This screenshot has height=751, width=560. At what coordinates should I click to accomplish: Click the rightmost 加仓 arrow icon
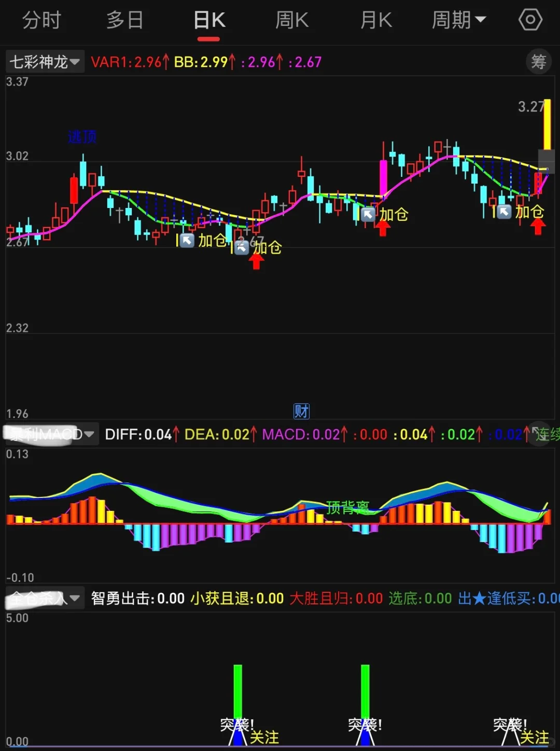pos(505,212)
